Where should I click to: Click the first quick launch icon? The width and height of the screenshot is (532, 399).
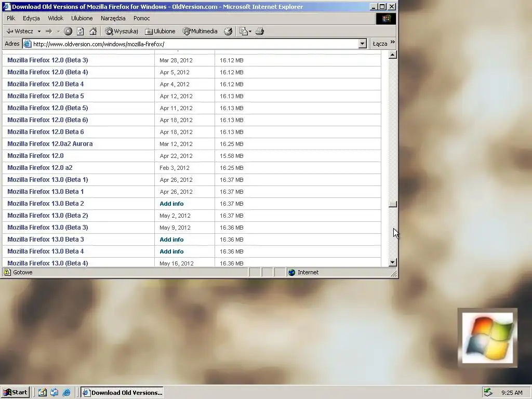[x=43, y=393]
